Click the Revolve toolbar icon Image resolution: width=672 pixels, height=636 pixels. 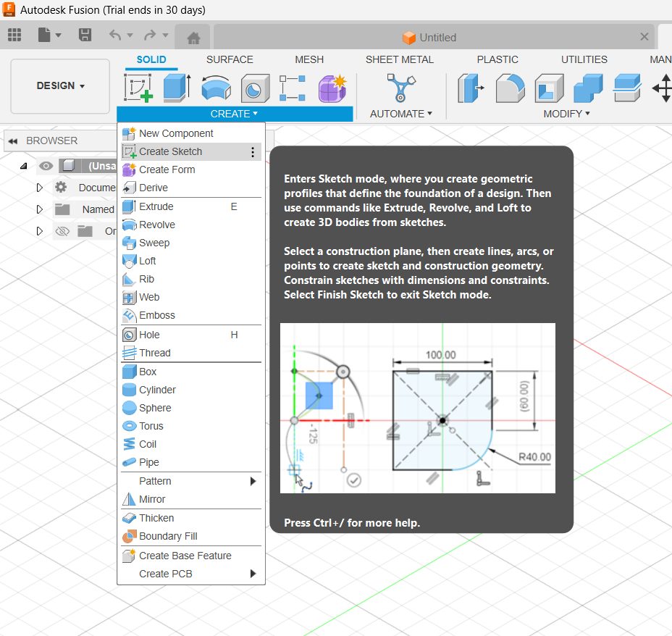[216, 88]
